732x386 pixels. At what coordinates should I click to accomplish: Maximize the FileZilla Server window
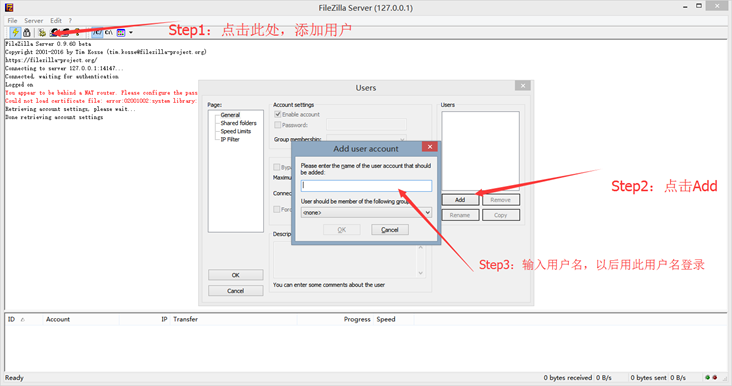pos(699,6)
